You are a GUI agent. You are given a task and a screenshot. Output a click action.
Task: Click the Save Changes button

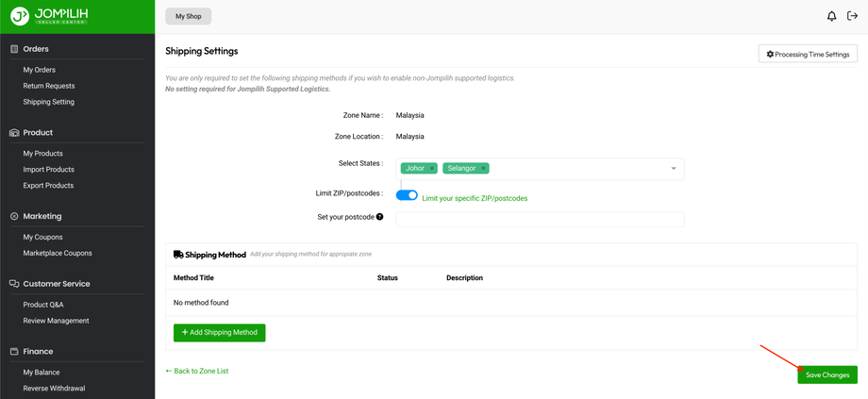[x=827, y=375]
